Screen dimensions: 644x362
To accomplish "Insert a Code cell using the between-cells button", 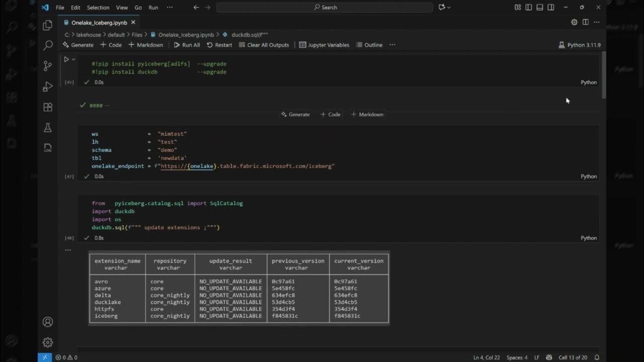I will tap(331, 115).
